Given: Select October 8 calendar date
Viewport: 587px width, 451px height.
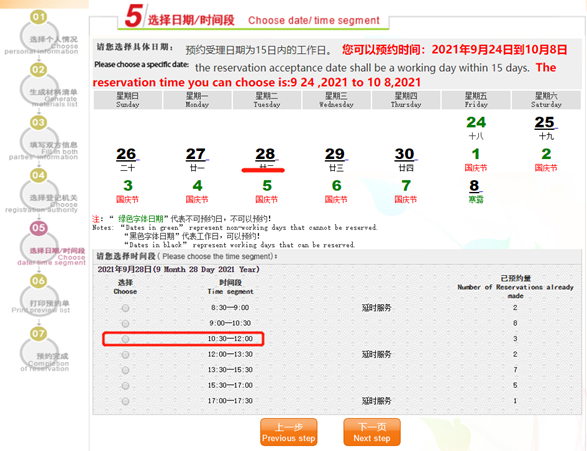Looking at the screenshot, I should (474, 186).
